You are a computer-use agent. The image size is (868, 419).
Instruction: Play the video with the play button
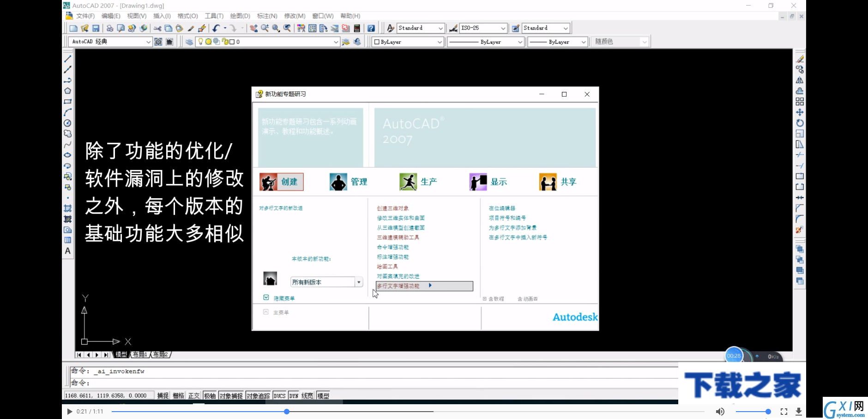tap(70, 411)
